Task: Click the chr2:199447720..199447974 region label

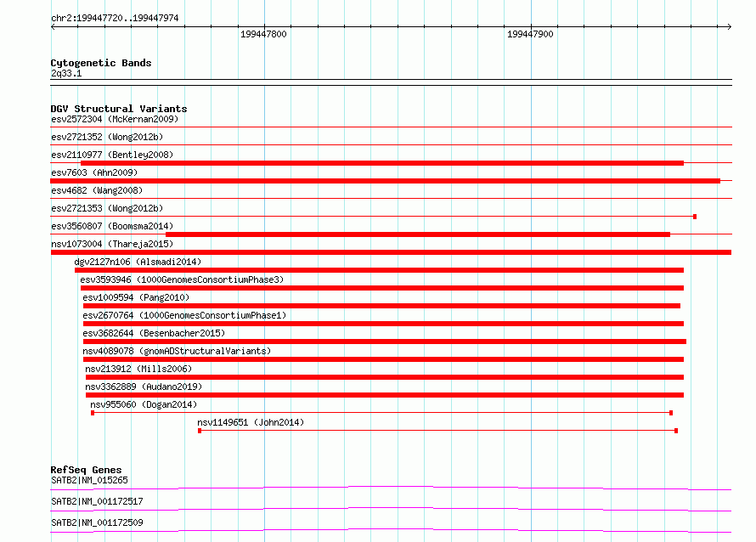Action: pos(115,19)
